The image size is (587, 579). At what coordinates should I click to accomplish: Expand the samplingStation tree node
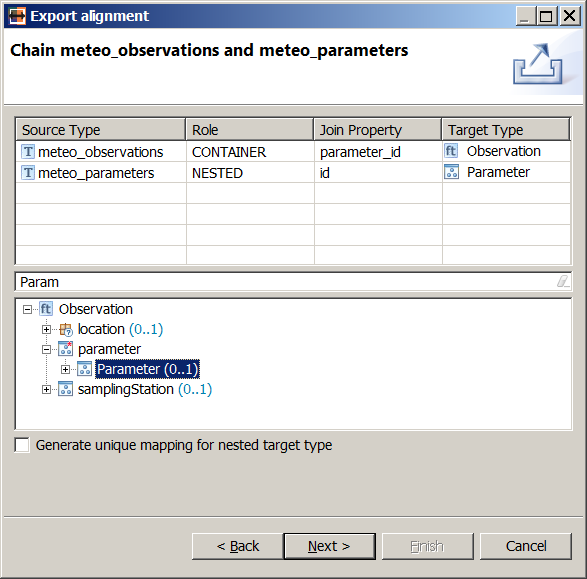(x=46, y=390)
